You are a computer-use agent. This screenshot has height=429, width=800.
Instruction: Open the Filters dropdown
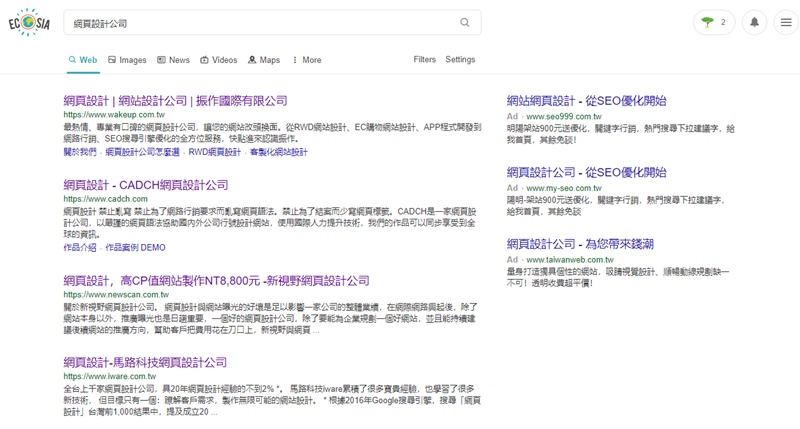[x=424, y=60]
